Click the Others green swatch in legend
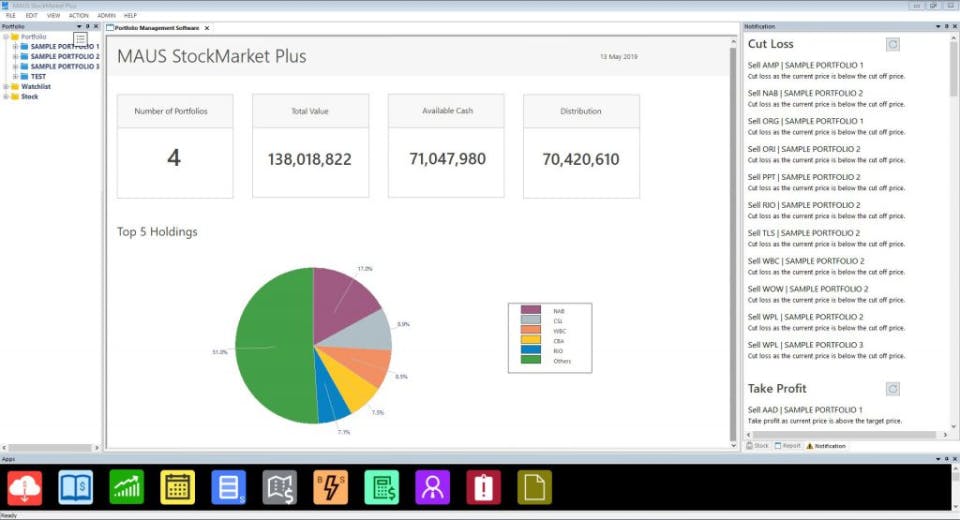 click(x=530, y=360)
